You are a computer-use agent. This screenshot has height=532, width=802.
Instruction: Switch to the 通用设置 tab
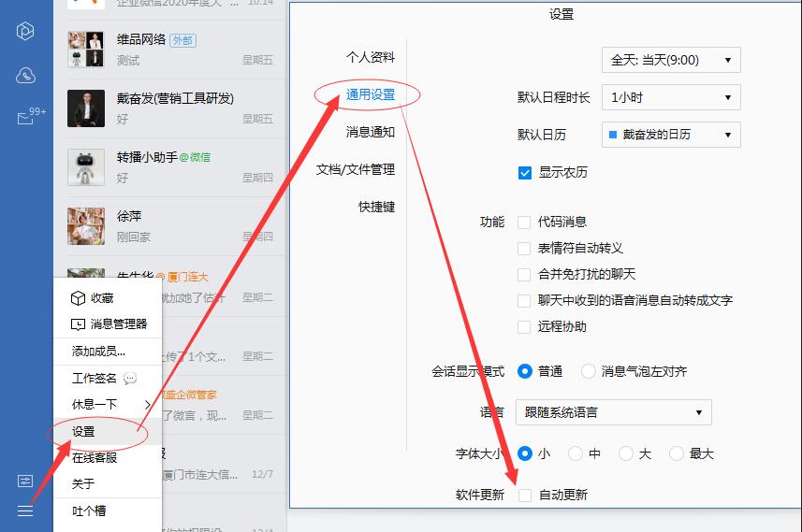pos(371,94)
